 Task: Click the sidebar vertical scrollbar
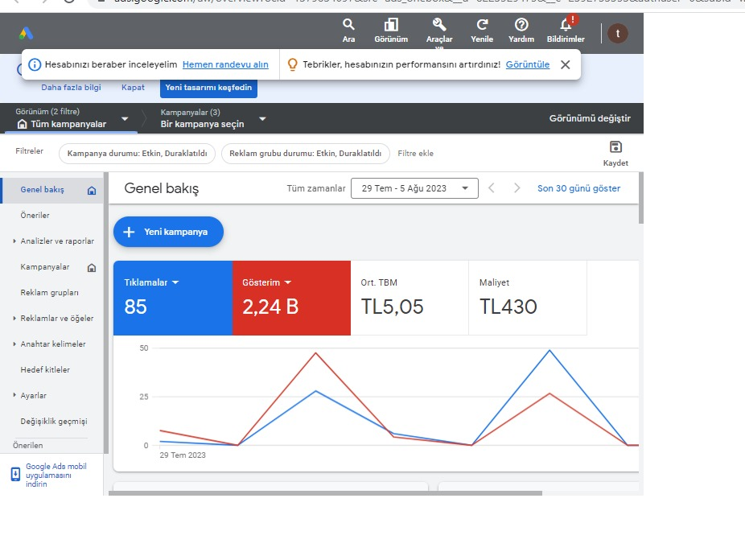click(x=106, y=312)
